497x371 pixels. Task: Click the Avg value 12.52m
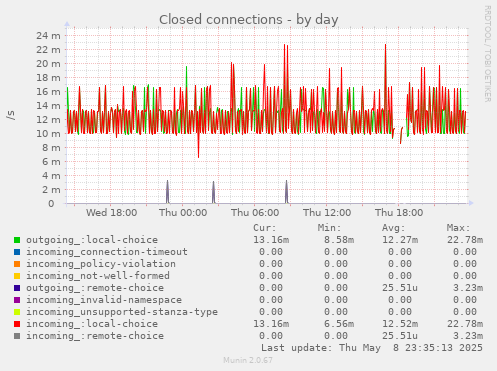tap(400, 324)
